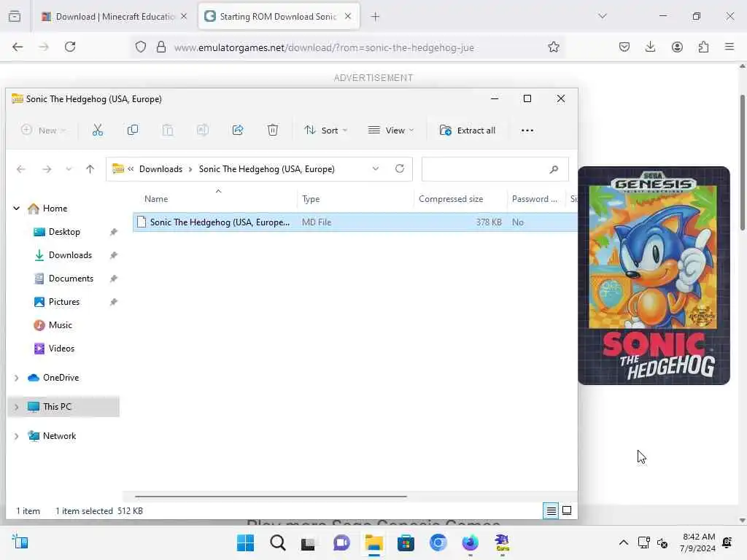
Task: Click the site lock security icon
Action: [161, 47]
